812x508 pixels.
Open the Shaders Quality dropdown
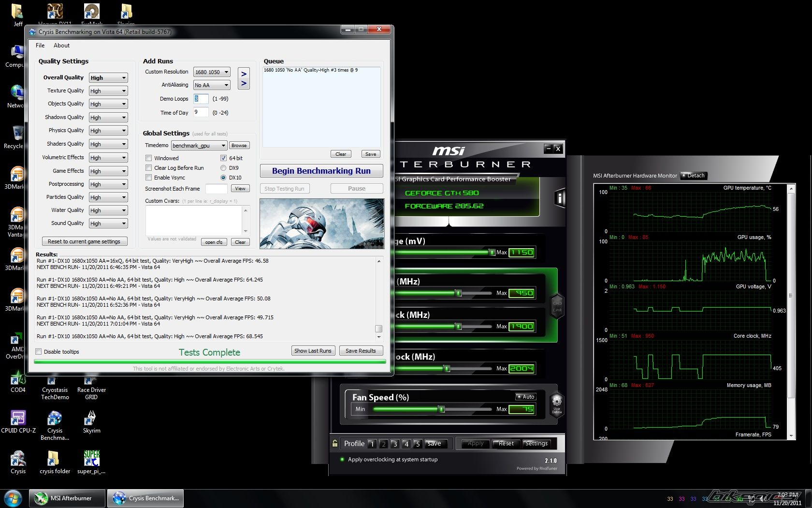(108, 144)
